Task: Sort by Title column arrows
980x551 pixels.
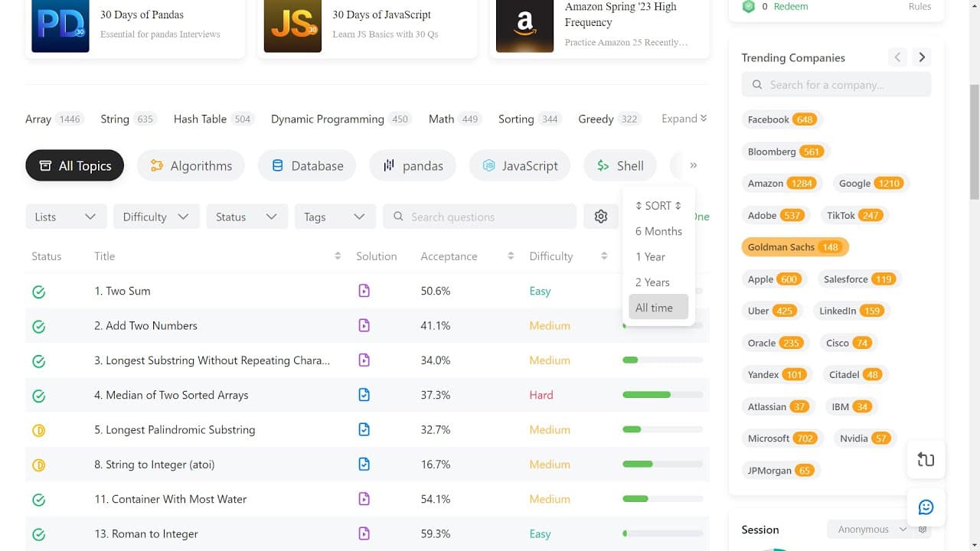Action: (x=338, y=256)
